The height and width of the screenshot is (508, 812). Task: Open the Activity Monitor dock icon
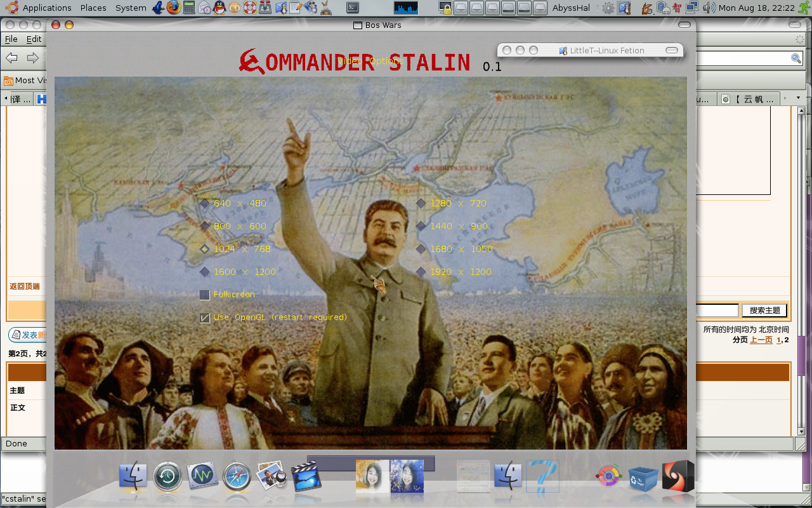point(202,476)
